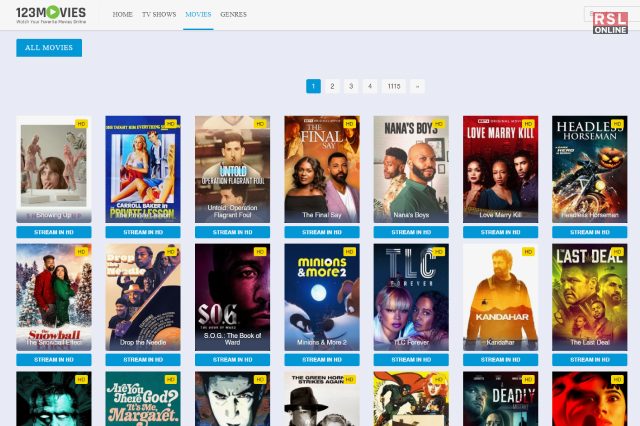Go to pagination page 4
Screen dimensions: 640x426
tap(370, 86)
